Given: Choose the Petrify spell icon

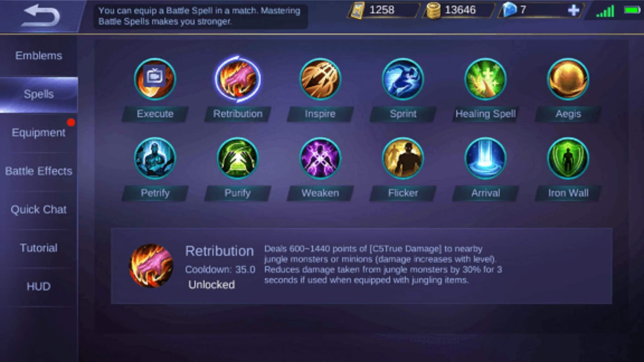Looking at the screenshot, I should pyautogui.click(x=155, y=158).
